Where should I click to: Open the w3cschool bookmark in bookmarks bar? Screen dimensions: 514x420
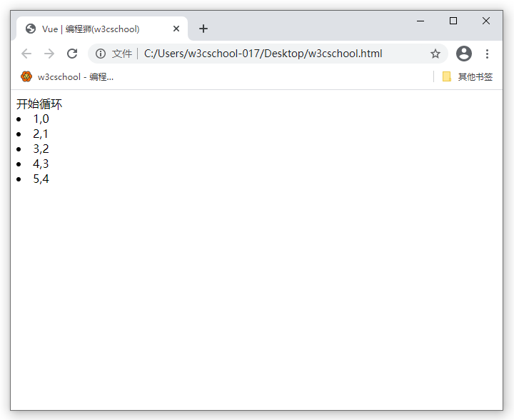67,76
